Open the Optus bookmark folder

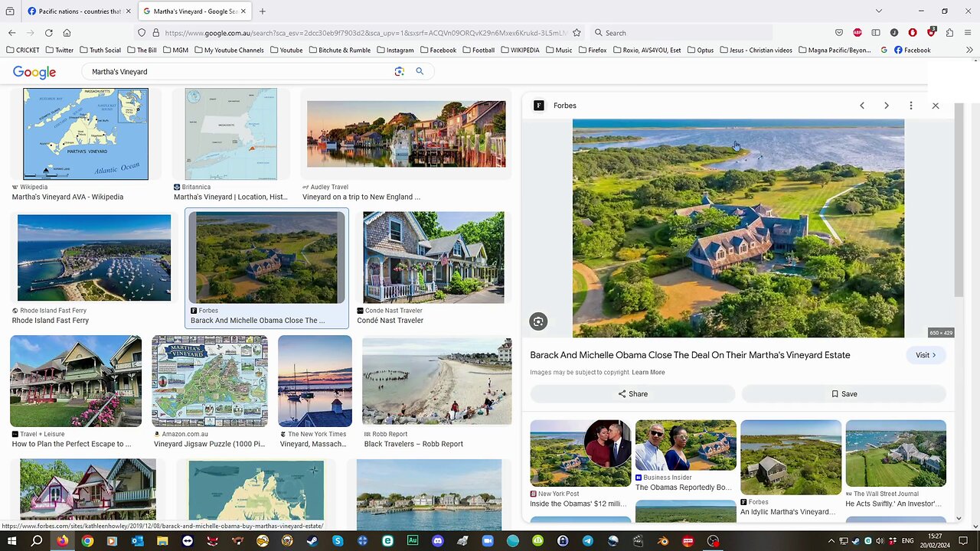pos(700,50)
